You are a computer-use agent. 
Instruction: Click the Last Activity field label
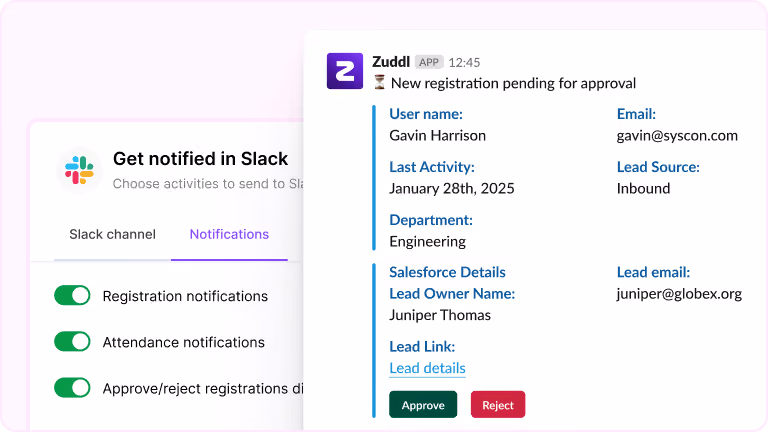coord(432,167)
